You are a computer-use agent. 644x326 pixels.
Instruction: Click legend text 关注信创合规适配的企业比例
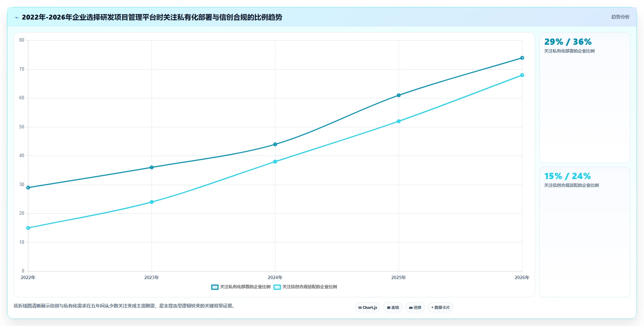[310, 287]
